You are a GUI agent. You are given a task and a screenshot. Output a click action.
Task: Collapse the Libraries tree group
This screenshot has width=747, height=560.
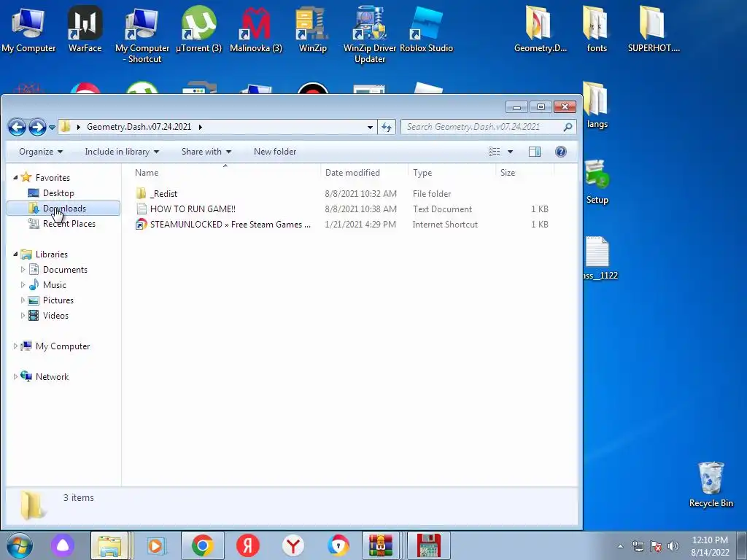click(15, 254)
